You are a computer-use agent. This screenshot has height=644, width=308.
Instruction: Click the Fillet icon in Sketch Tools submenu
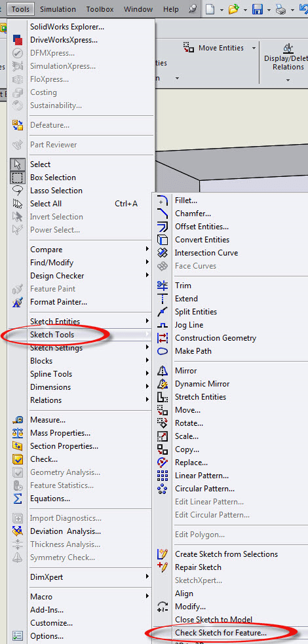coord(163,201)
